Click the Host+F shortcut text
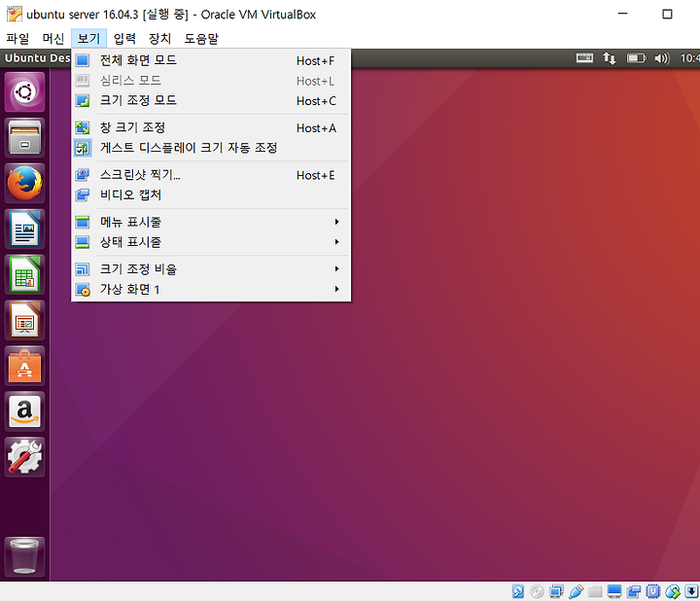The image size is (700, 601). pos(315,60)
